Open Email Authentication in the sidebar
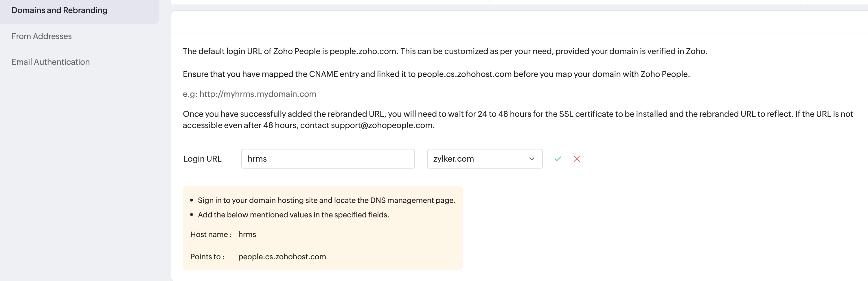This screenshot has height=281, width=868. pos(51,62)
